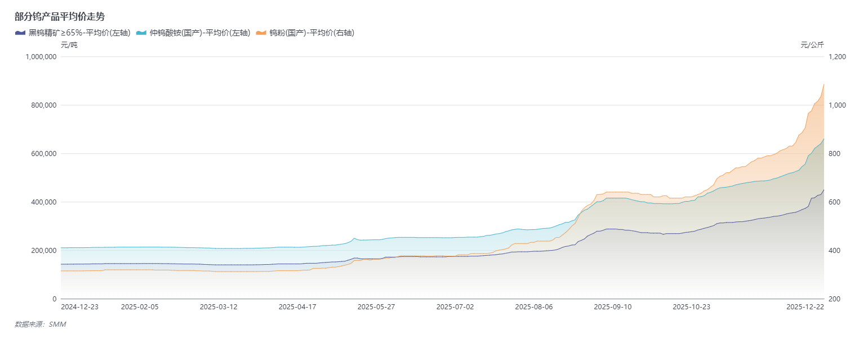The height and width of the screenshot is (338, 868).
Task: Click the 1,000,000 left axis value
Action: [x=41, y=57]
